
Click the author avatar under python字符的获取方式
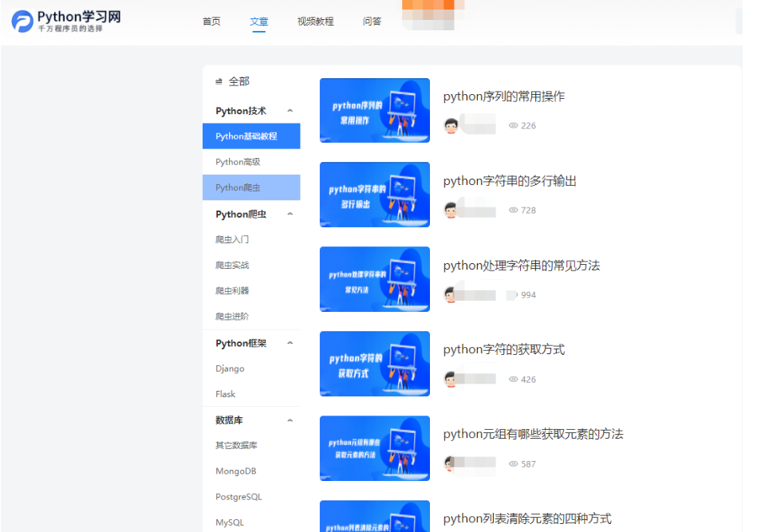[449, 378]
